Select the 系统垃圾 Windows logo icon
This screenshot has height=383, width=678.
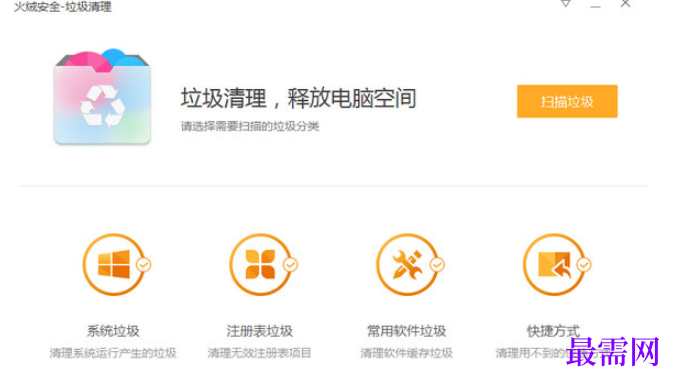pyautogui.click(x=113, y=265)
